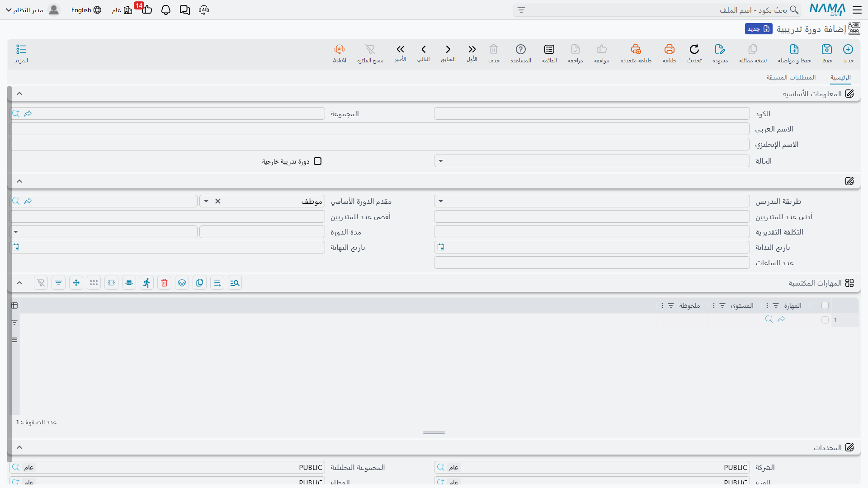The image size is (868, 488).
Task: Click the Help (المساعدة) icon
Action: [x=521, y=49]
